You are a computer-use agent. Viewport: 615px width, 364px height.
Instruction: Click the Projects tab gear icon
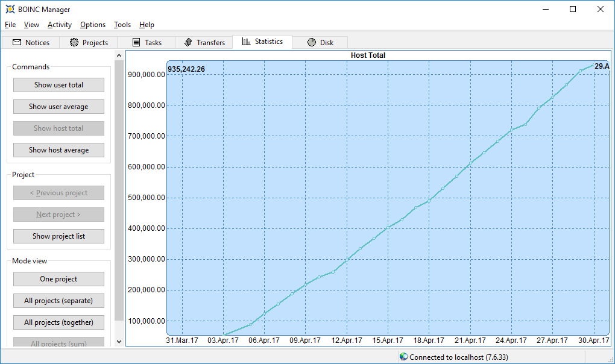tap(74, 42)
